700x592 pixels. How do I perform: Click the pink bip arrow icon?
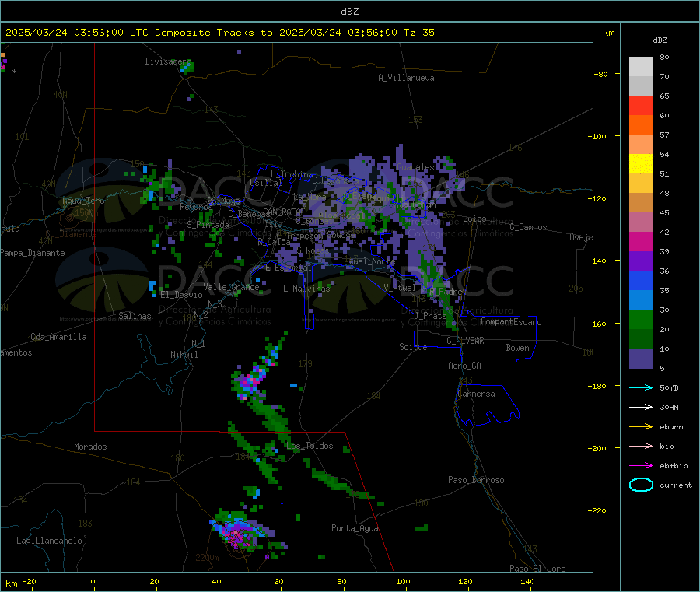(641, 446)
